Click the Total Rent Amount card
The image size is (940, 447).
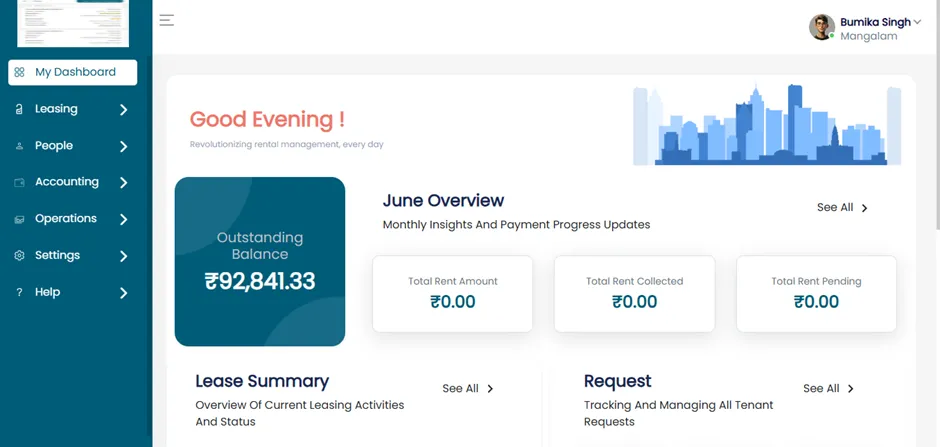tap(453, 294)
